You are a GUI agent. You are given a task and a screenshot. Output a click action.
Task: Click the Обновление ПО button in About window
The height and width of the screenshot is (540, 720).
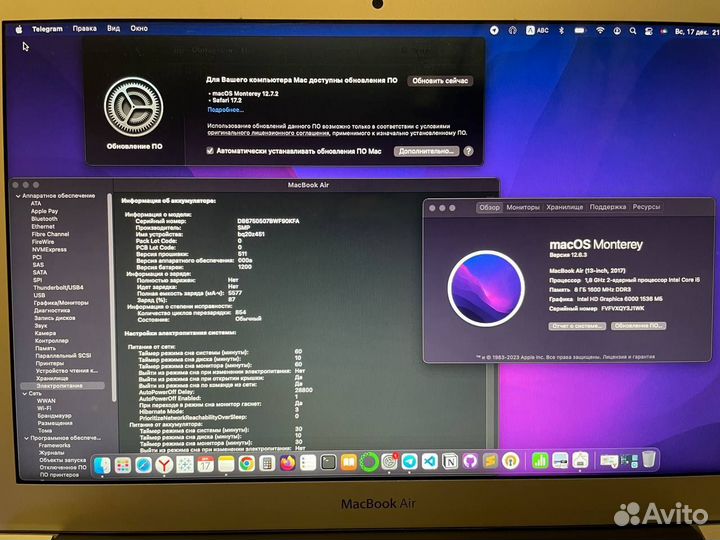pyautogui.click(x=638, y=326)
